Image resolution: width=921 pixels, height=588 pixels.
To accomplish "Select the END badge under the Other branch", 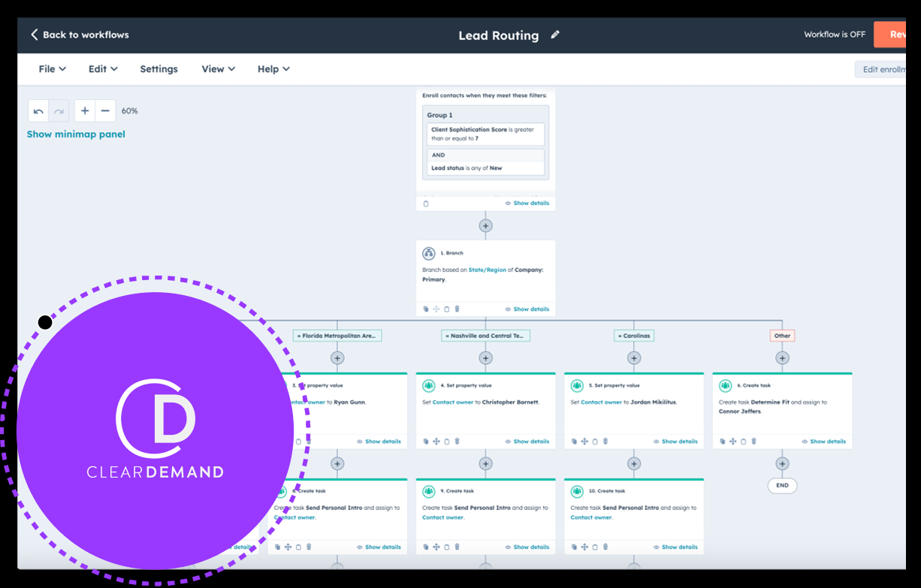I will click(x=782, y=485).
